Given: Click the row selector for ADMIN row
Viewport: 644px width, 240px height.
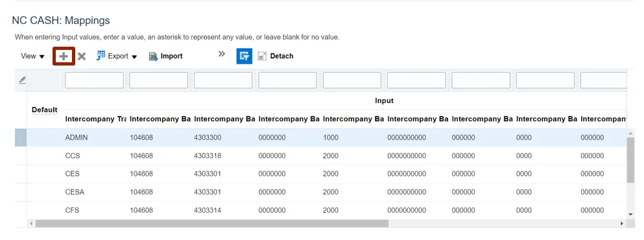Looking at the screenshot, I should [x=21, y=138].
